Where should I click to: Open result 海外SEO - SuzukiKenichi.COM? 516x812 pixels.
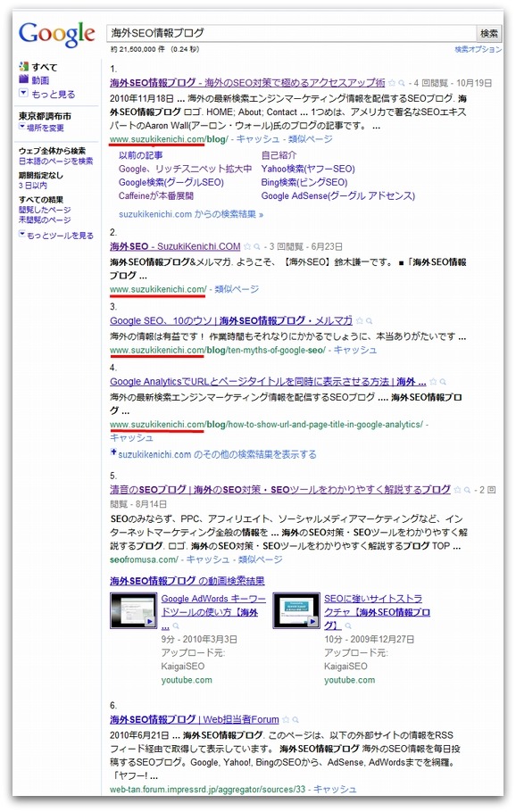(x=175, y=246)
